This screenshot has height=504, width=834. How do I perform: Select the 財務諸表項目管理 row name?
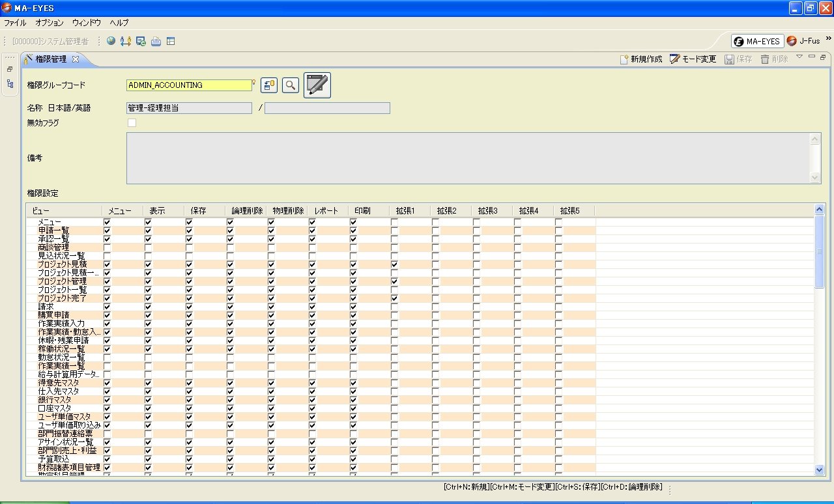(x=69, y=468)
